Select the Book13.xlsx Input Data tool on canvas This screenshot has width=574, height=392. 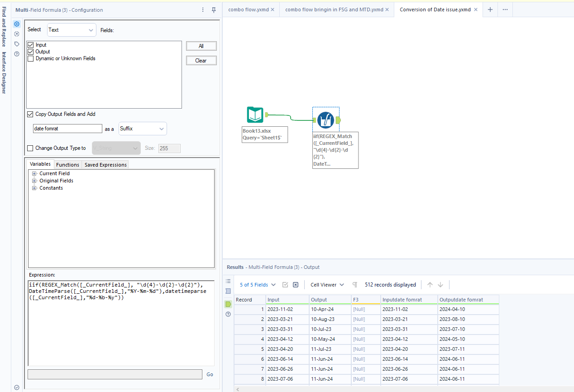pos(255,115)
